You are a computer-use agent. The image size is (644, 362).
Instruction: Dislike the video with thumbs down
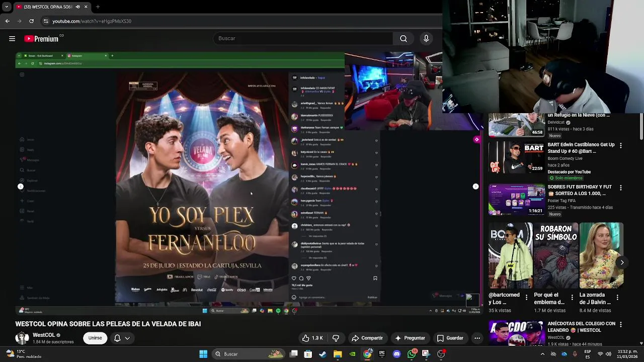336,338
